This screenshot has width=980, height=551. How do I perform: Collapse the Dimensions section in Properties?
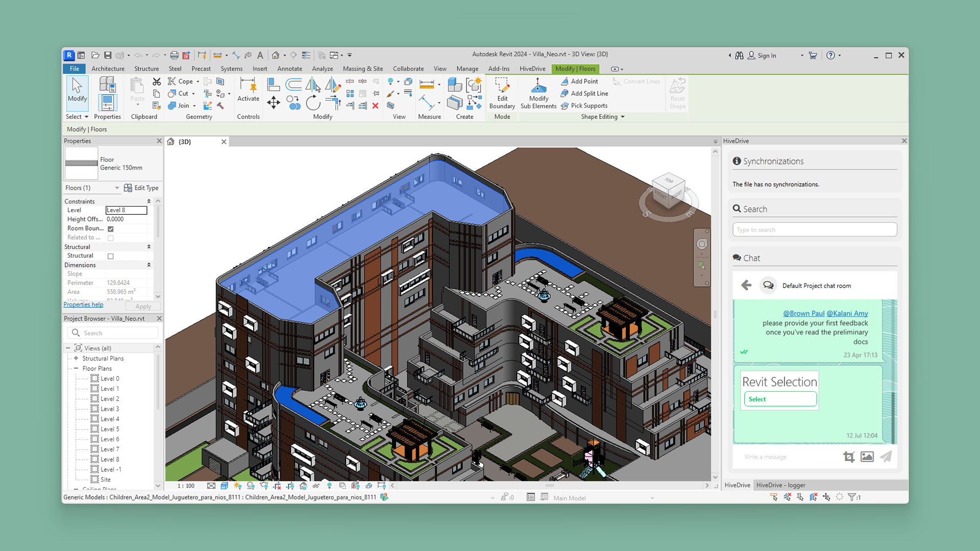coord(149,265)
